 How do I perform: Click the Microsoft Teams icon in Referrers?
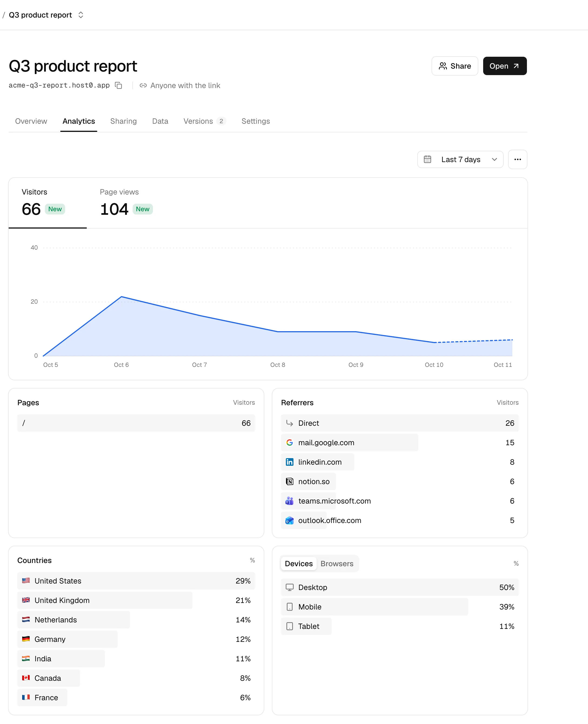coord(289,501)
